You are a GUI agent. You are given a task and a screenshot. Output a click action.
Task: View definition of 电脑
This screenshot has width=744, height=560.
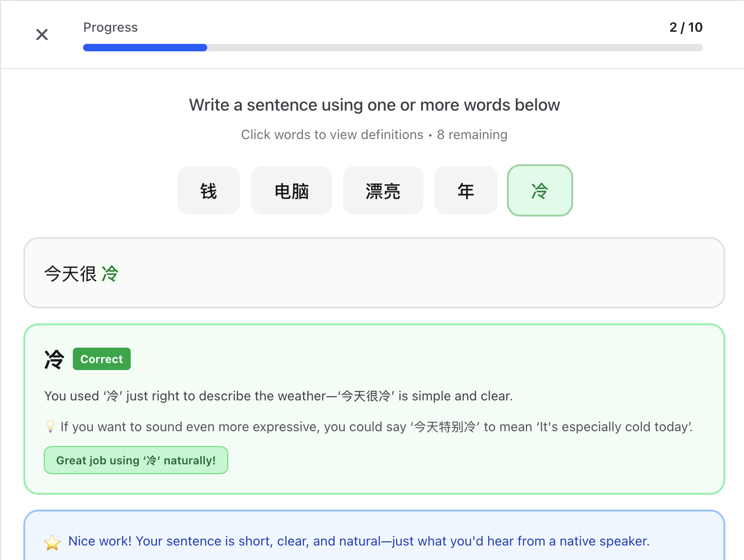(291, 191)
